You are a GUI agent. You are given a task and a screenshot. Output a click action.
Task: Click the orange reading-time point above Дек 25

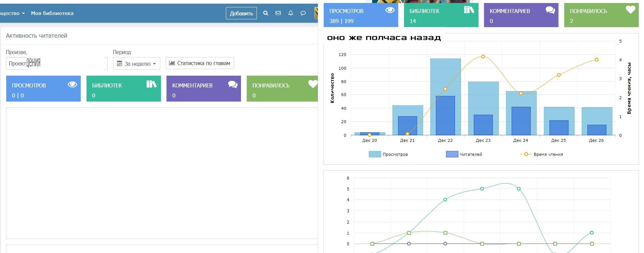(559, 75)
